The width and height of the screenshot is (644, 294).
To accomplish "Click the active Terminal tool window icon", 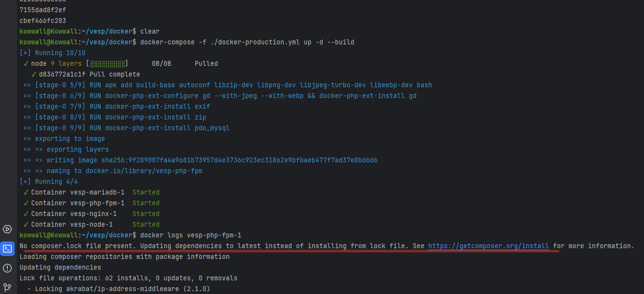I will pos(7,248).
